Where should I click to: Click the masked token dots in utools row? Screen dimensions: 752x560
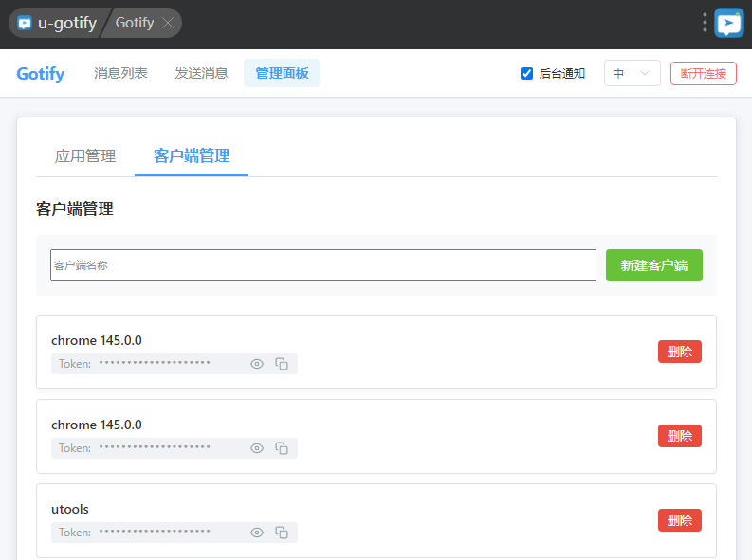pyautogui.click(x=155, y=532)
